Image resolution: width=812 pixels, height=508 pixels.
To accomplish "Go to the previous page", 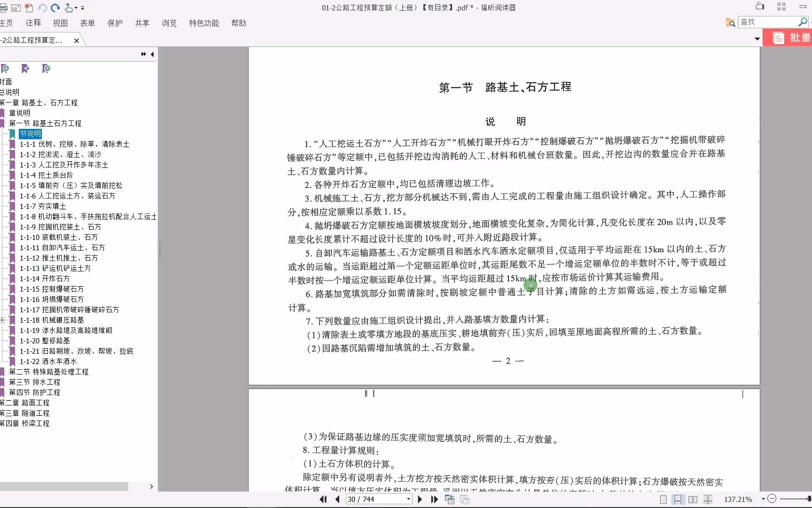I will coord(337,499).
